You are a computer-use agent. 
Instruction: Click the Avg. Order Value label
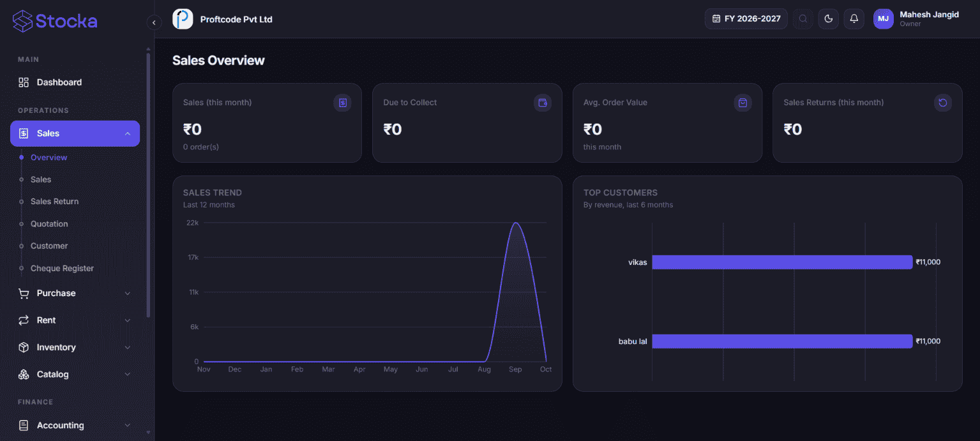point(615,103)
